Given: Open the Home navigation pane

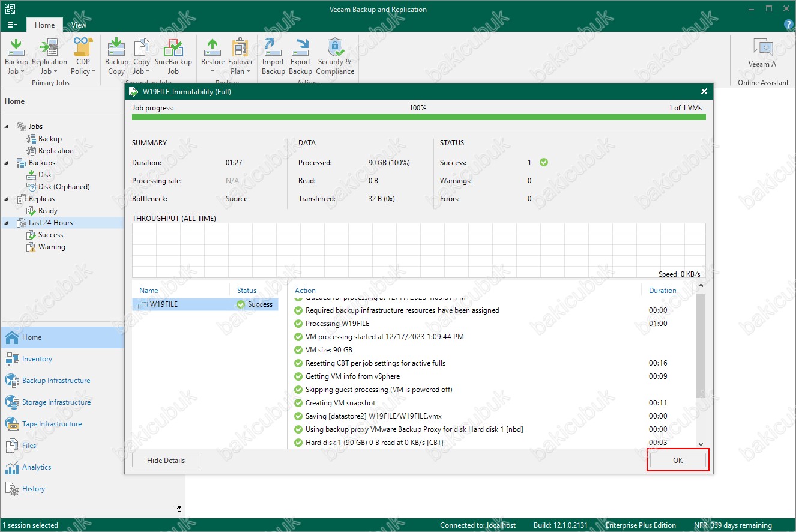Looking at the screenshot, I should 62,337.
